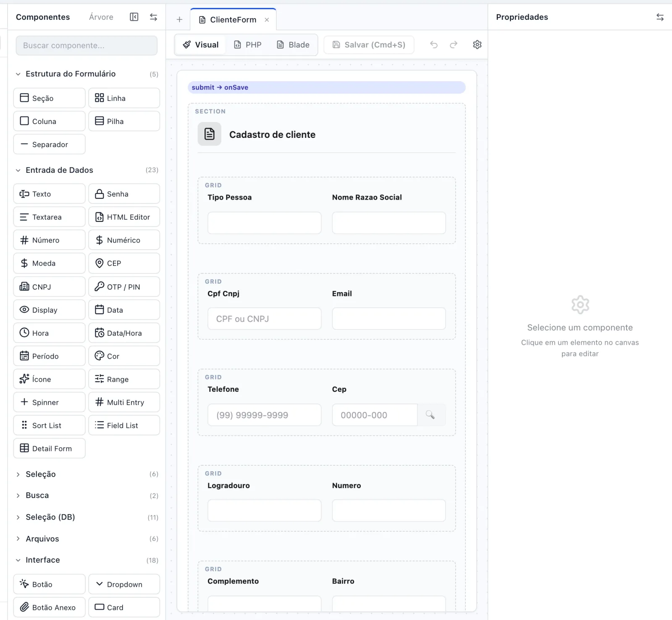Expand the Seleção (DB) group
Screen dimensions: 672x620
click(x=87, y=517)
